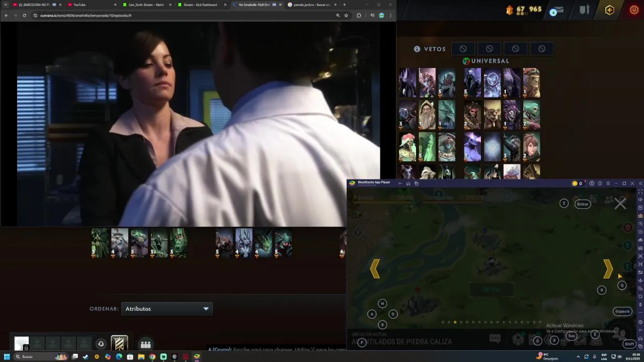Open the BlueStacks help question icon
The image size is (644, 362).
pyautogui.click(x=600, y=184)
